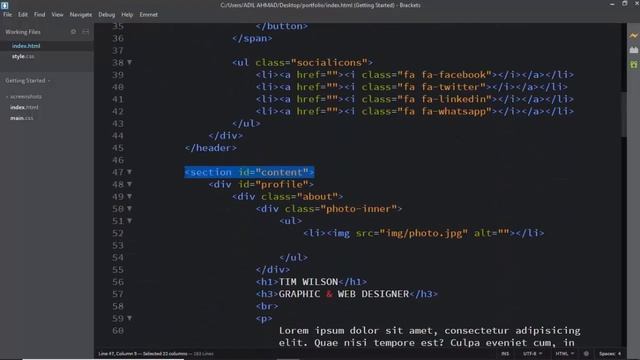This screenshot has width=640, height=360.
Task: Open the Debug menu
Action: pyautogui.click(x=106, y=14)
